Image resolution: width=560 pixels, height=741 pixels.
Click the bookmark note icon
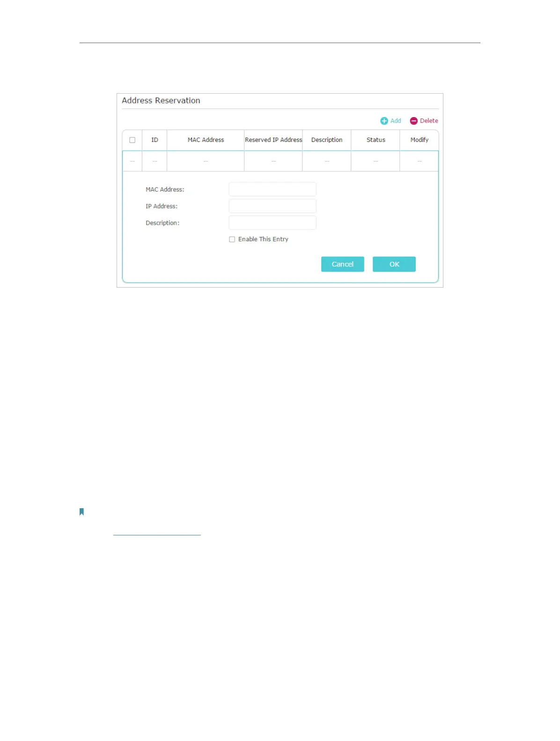(81, 512)
